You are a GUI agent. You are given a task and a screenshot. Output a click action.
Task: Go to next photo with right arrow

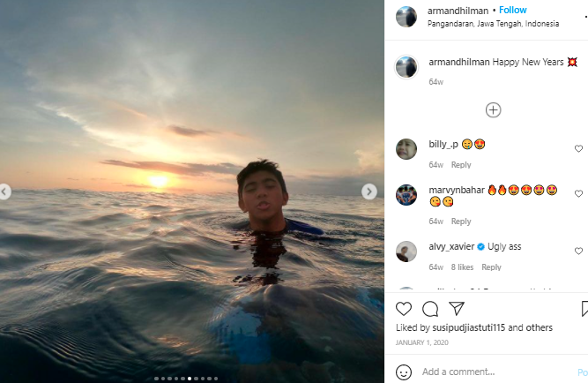coord(369,191)
